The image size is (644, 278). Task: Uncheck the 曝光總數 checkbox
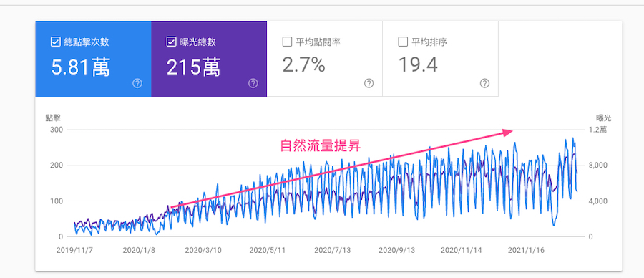coord(171,42)
